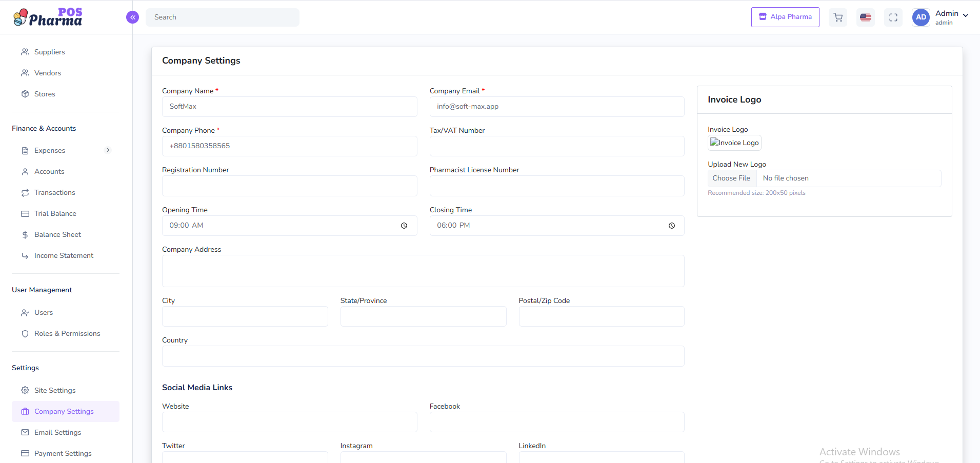The image size is (980, 463).
Task: Click the top Search box
Action: point(223,17)
